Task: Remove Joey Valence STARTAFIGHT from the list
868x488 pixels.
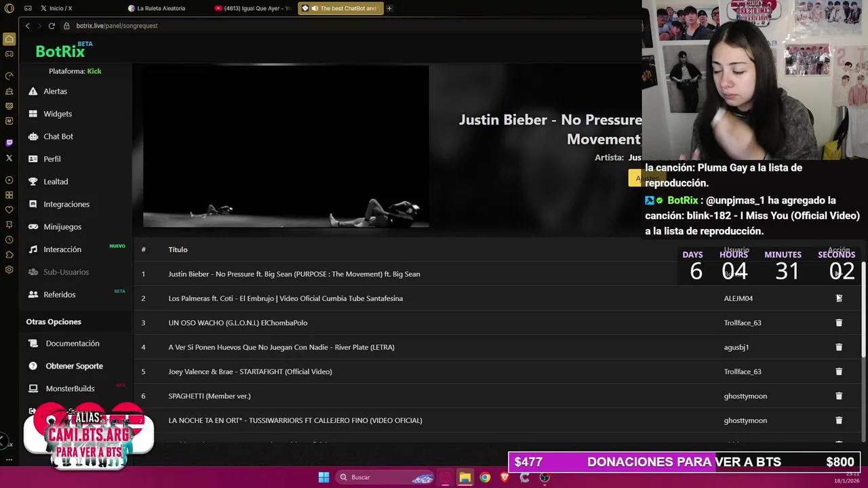Action: coord(839,371)
